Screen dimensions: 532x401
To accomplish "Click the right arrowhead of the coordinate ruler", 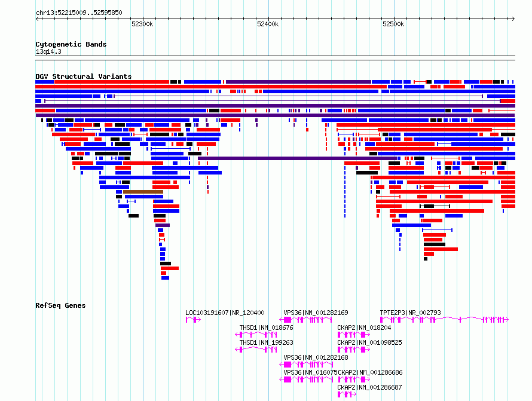I will (513, 19).
